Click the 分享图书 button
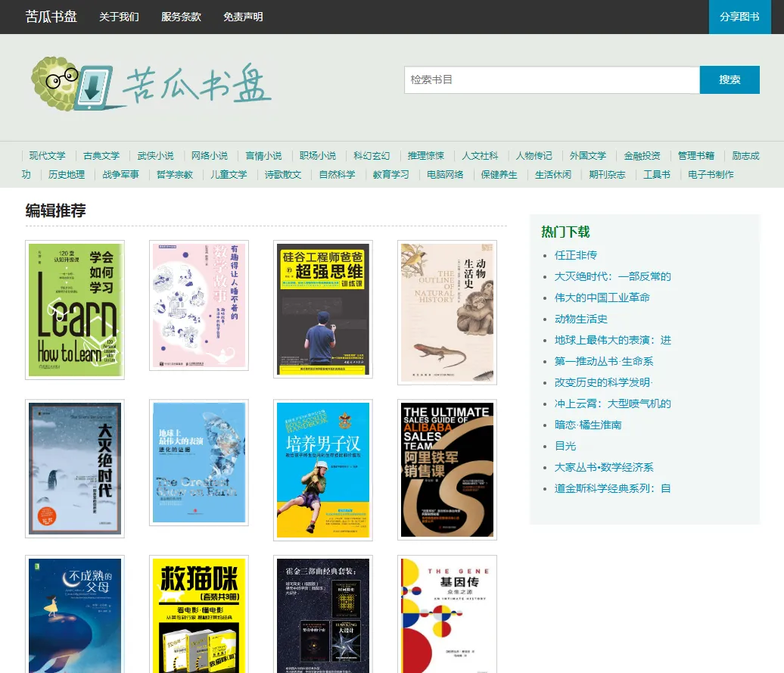 [x=739, y=17]
